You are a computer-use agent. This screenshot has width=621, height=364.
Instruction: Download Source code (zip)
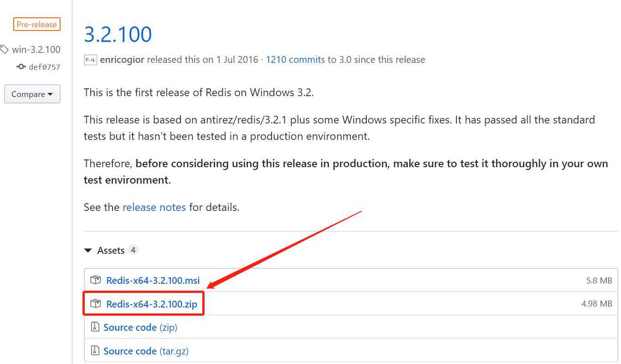(x=140, y=328)
